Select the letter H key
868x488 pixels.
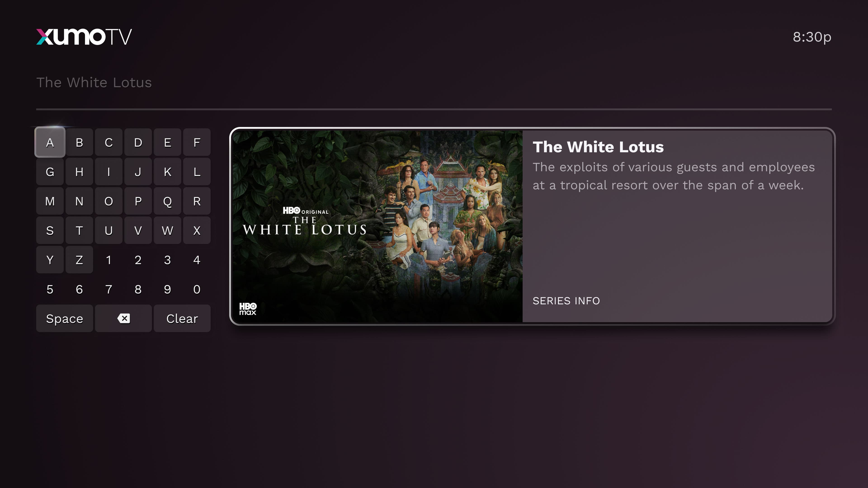pos(79,172)
